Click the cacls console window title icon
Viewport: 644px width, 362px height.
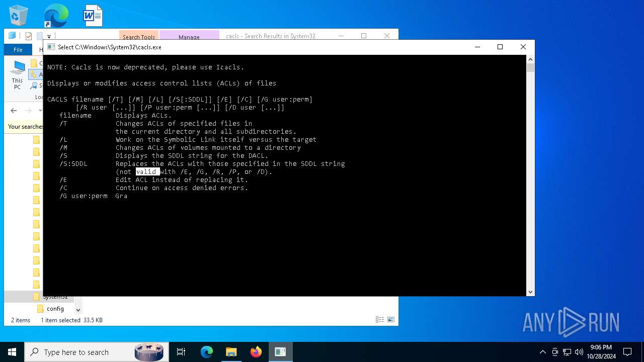click(x=51, y=47)
